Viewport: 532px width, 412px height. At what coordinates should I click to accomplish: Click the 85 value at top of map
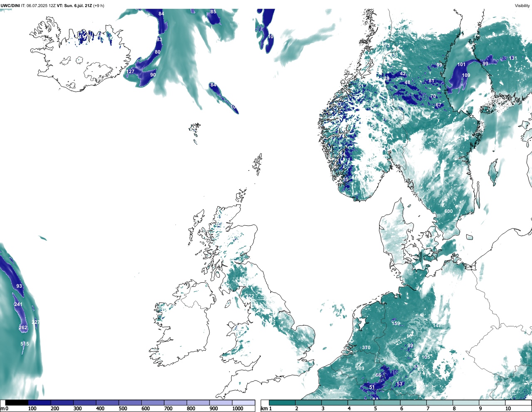point(213,12)
